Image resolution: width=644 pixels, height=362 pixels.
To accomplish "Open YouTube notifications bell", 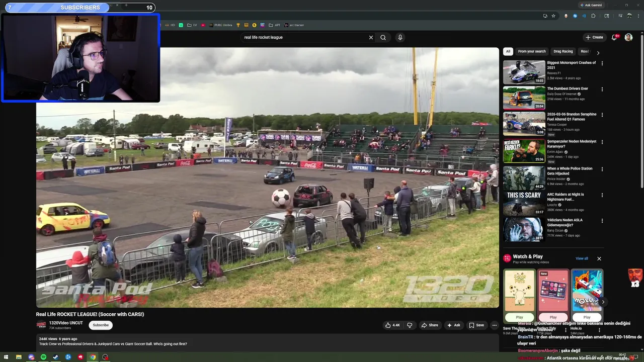I will tap(614, 37).
